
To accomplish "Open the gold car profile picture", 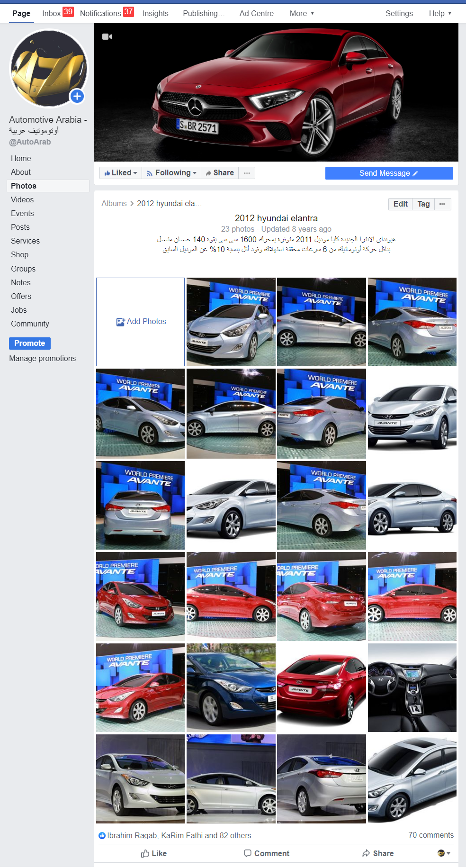I will [x=49, y=68].
